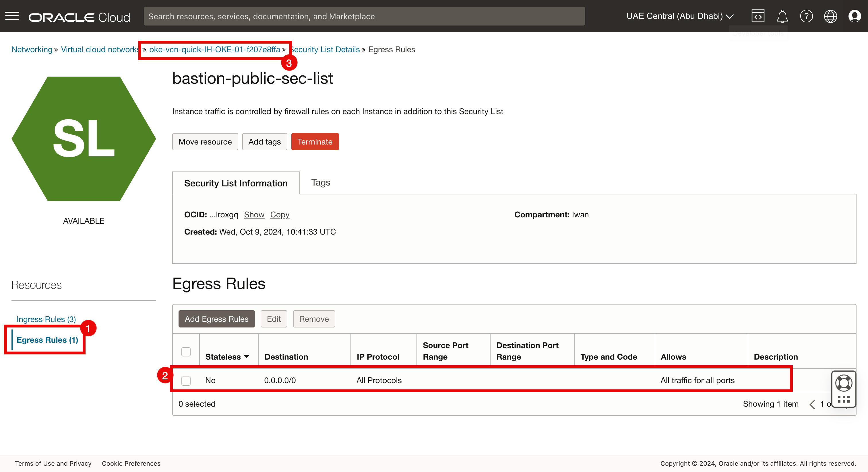
Task: Click the Add Egress Rules button
Action: pyautogui.click(x=216, y=319)
